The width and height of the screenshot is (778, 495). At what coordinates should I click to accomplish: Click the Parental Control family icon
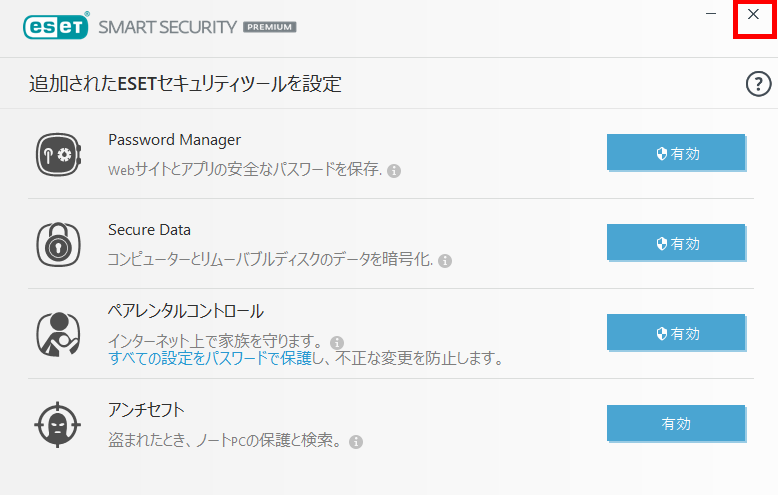(x=59, y=334)
